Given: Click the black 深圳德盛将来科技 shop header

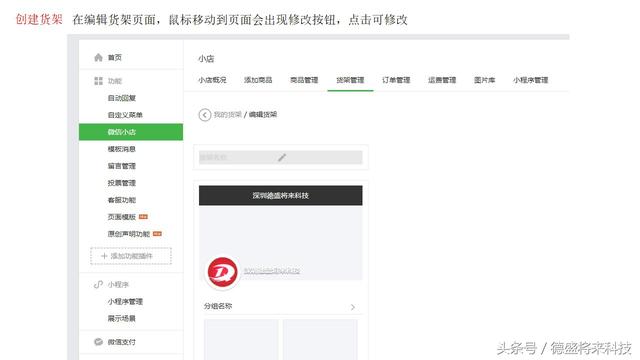Looking at the screenshot, I should click(280, 196).
